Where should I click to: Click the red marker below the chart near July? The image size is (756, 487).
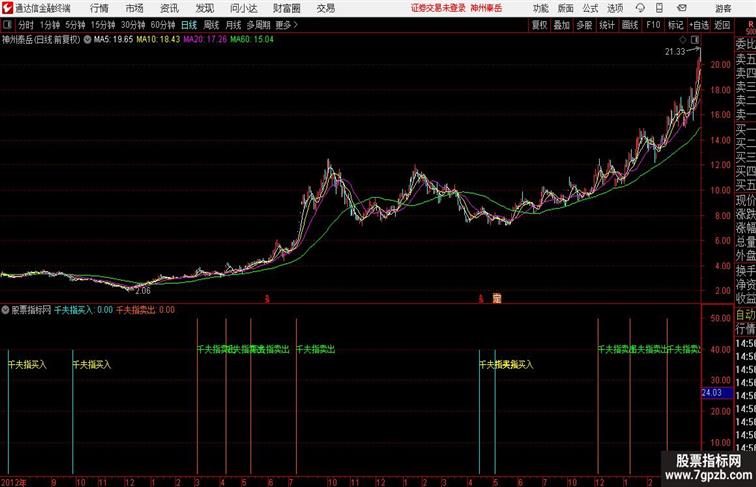267,299
